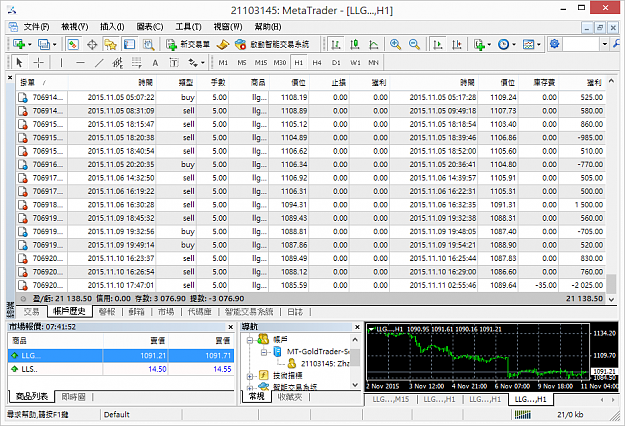Image resolution: width=625 pixels, height=426 pixels.
Task: Switch to the 日誌 terminal tab
Action: tap(295, 312)
